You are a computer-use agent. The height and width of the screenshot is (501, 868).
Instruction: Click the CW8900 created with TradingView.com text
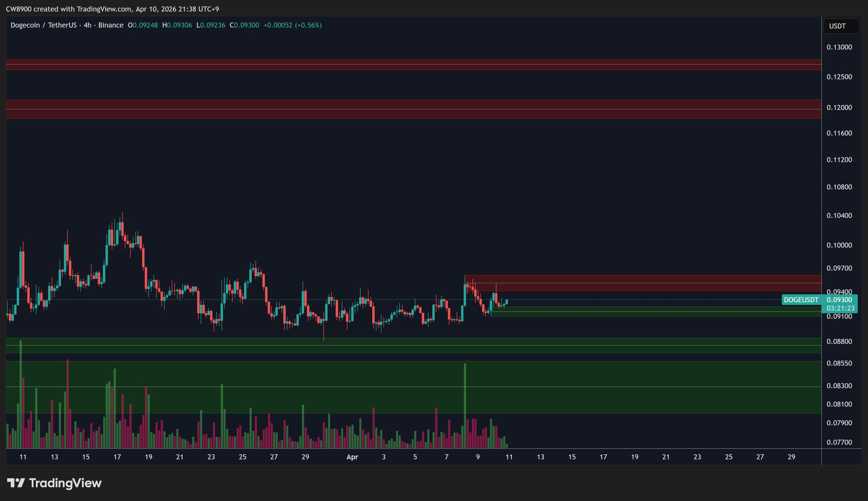[69, 9]
